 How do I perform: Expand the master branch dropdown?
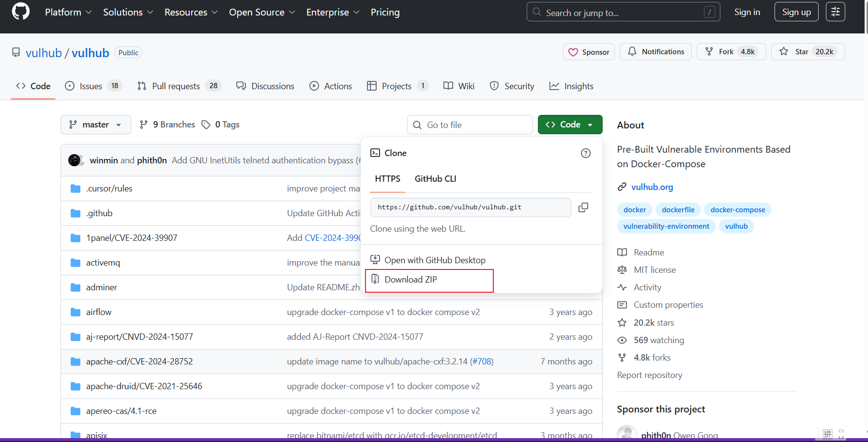point(96,125)
